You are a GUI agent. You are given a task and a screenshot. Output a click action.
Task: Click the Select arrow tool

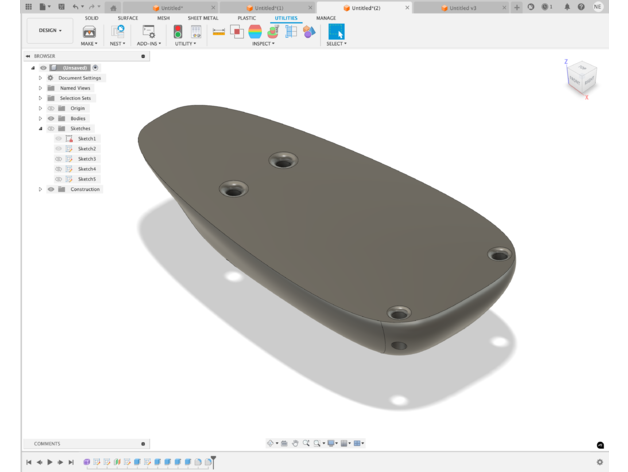pos(336,32)
